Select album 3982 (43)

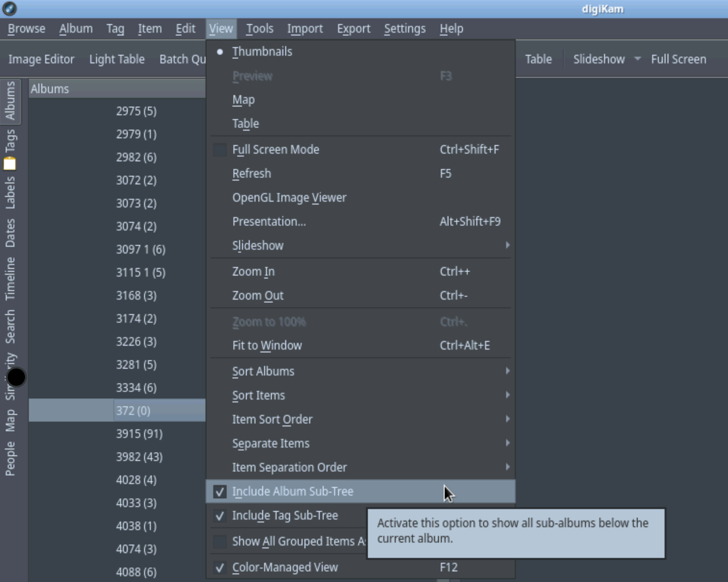click(140, 457)
